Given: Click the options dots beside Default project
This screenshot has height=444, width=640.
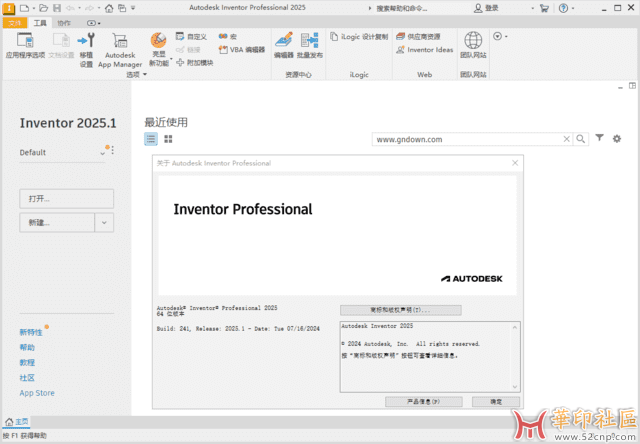Looking at the screenshot, I should point(112,150).
